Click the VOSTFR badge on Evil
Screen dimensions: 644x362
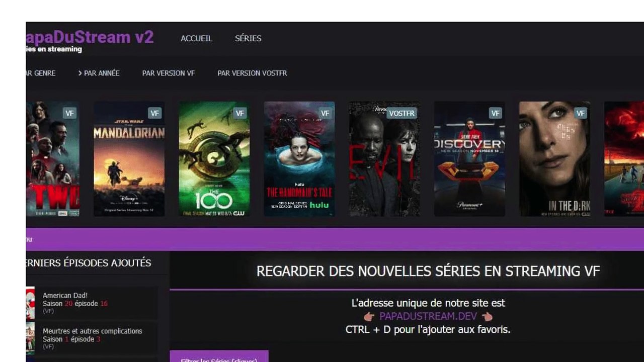coord(401,114)
